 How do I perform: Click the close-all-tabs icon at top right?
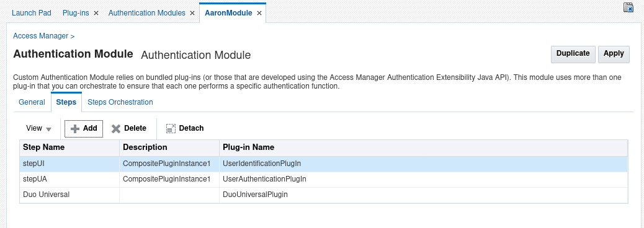click(628, 7)
